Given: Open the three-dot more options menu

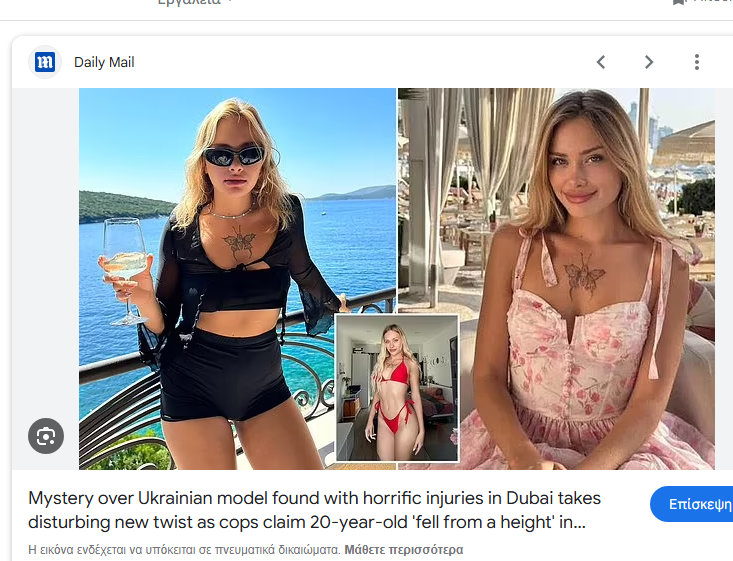Looking at the screenshot, I should click(697, 62).
